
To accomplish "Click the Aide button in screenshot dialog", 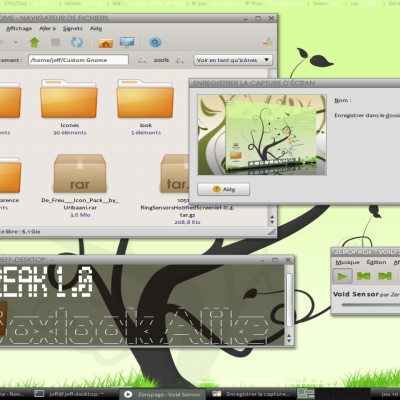I will click(223, 189).
